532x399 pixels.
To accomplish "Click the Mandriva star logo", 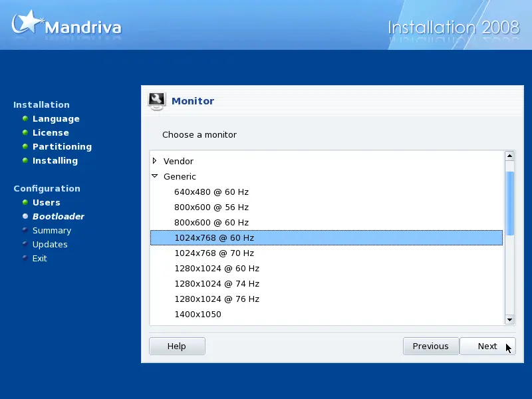I will (x=27, y=22).
